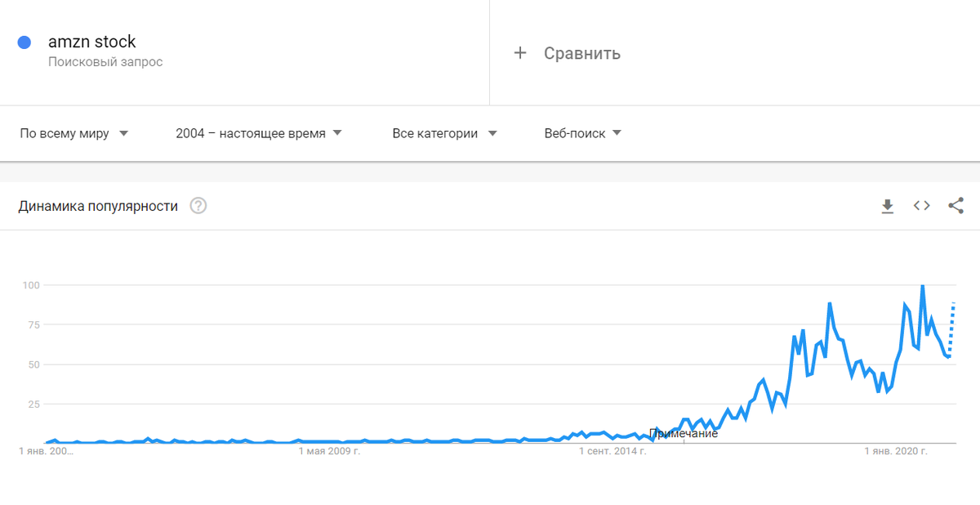Download the chart data as CSV
The height and width of the screenshot is (505, 980).
click(x=888, y=207)
